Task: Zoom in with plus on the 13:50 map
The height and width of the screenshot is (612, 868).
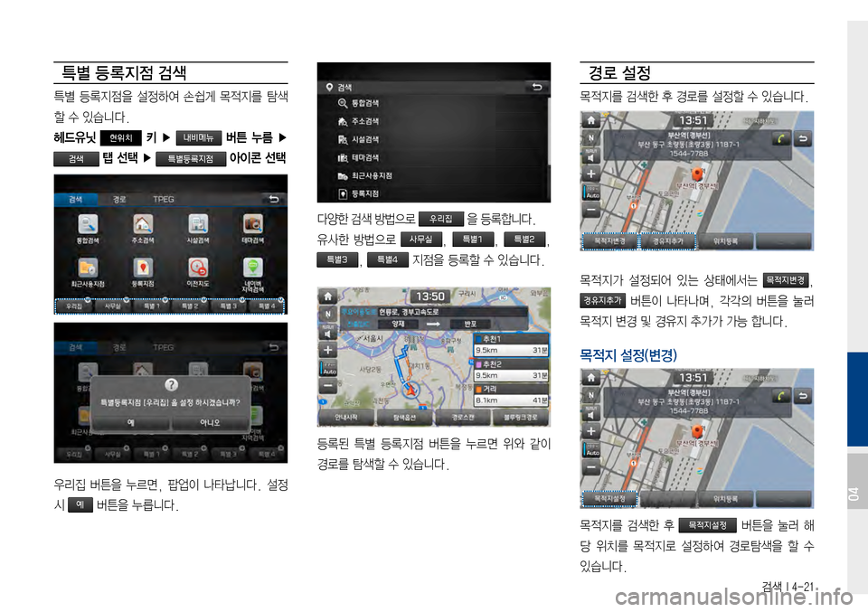Action: tap(327, 350)
